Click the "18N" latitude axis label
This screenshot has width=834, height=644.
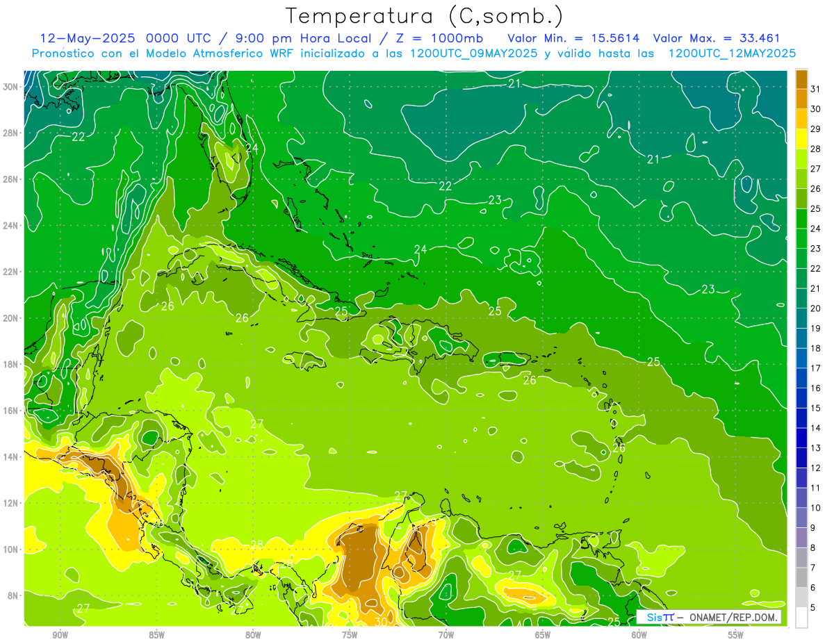tap(10, 364)
